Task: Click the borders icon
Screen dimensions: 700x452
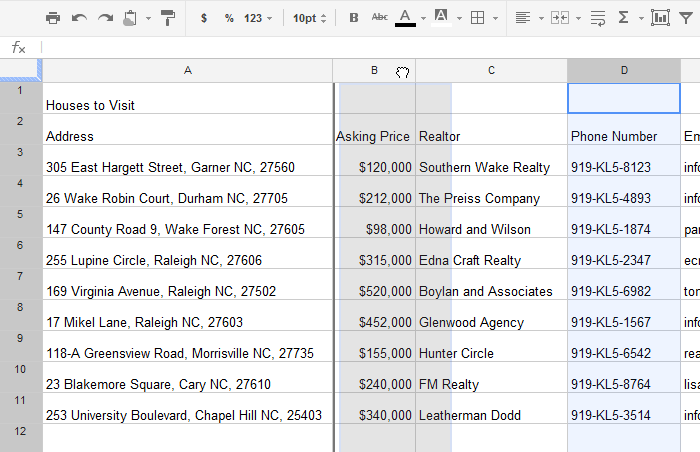Action: click(x=477, y=18)
